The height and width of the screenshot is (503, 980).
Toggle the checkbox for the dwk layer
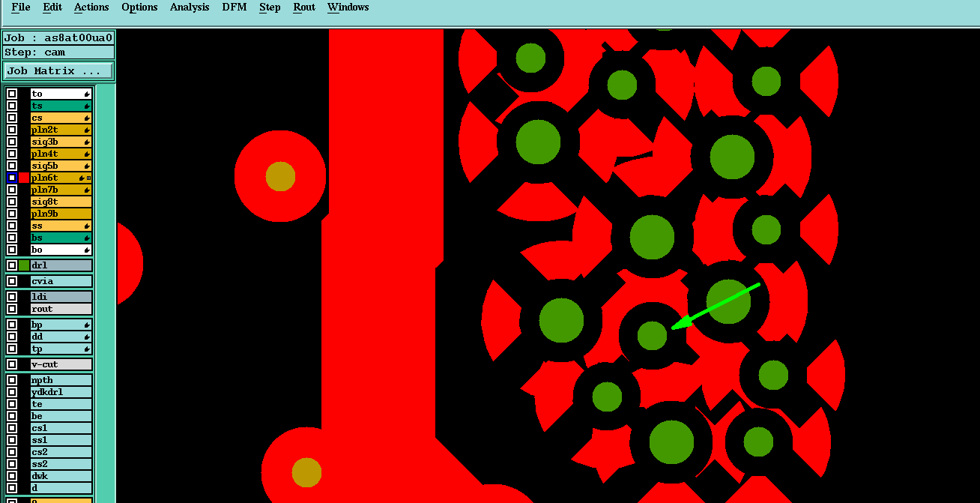point(12,476)
